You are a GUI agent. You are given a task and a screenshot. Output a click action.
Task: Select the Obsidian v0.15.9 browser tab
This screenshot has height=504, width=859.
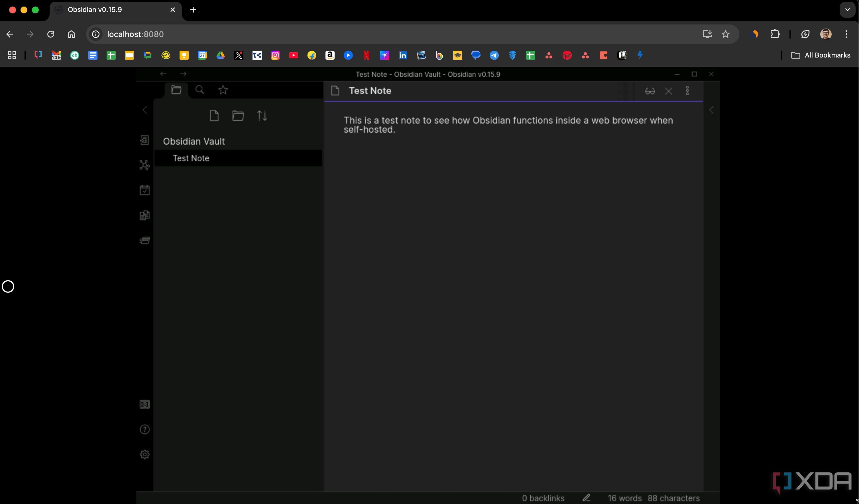point(116,10)
